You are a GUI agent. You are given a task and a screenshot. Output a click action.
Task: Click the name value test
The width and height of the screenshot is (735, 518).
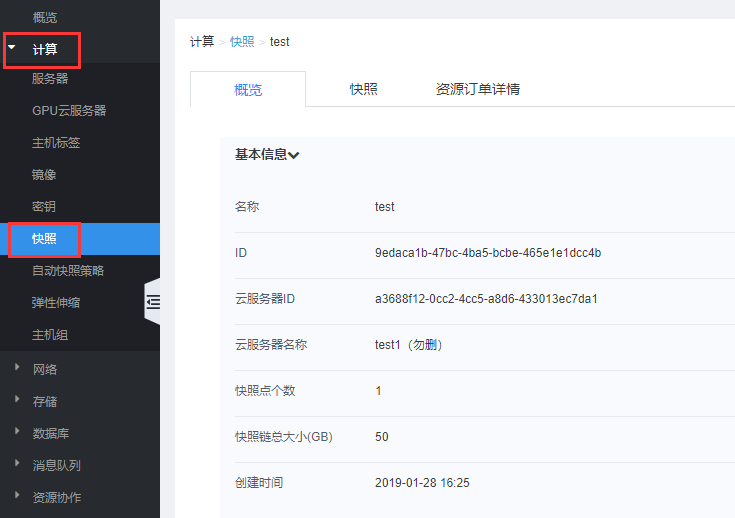pos(385,207)
